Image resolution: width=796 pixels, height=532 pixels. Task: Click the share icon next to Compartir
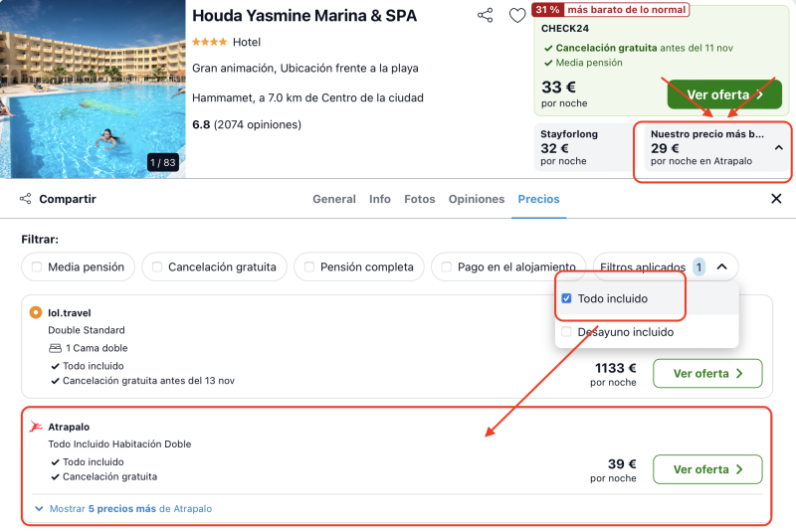pyautogui.click(x=26, y=199)
